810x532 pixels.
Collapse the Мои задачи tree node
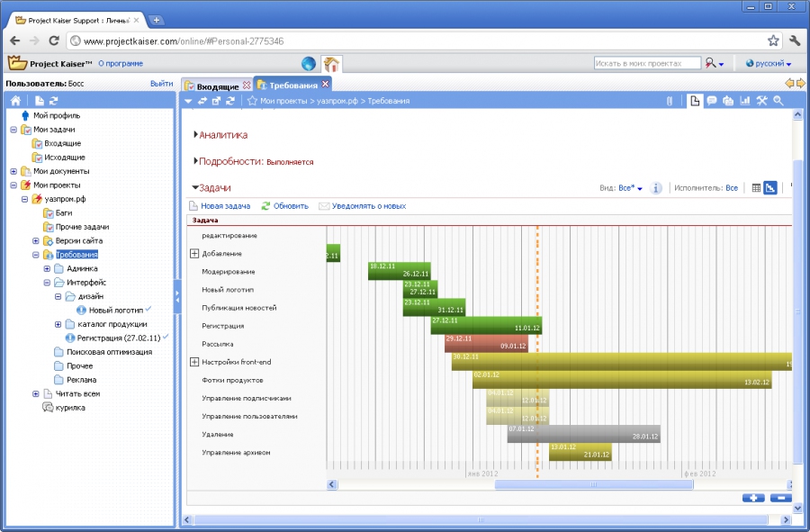[x=13, y=130]
